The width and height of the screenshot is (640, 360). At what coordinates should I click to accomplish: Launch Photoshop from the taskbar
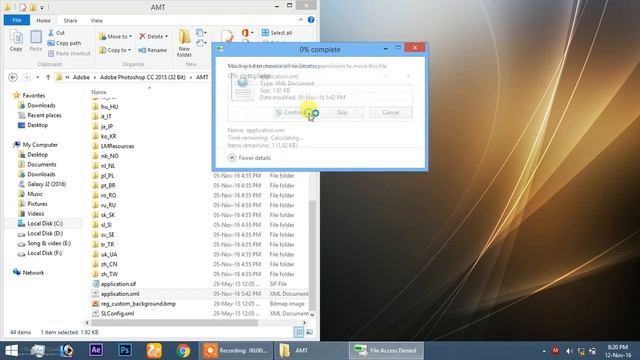[x=124, y=350]
